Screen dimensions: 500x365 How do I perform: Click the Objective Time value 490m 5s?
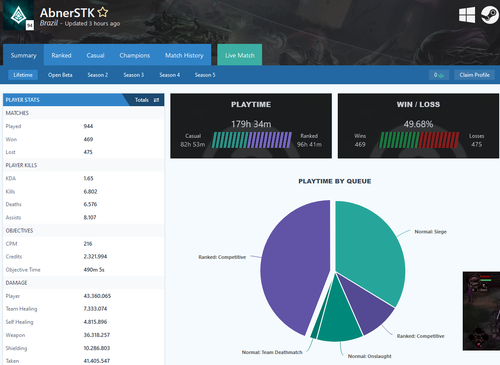point(94,270)
